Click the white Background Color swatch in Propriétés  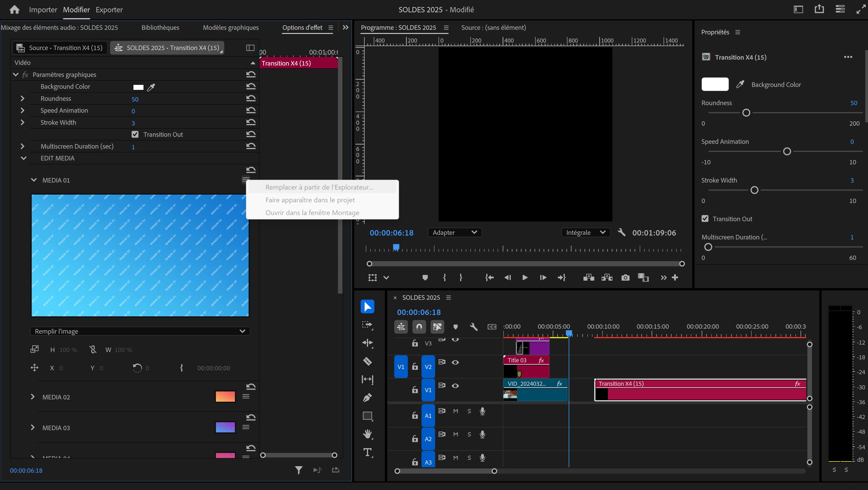tap(715, 84)
